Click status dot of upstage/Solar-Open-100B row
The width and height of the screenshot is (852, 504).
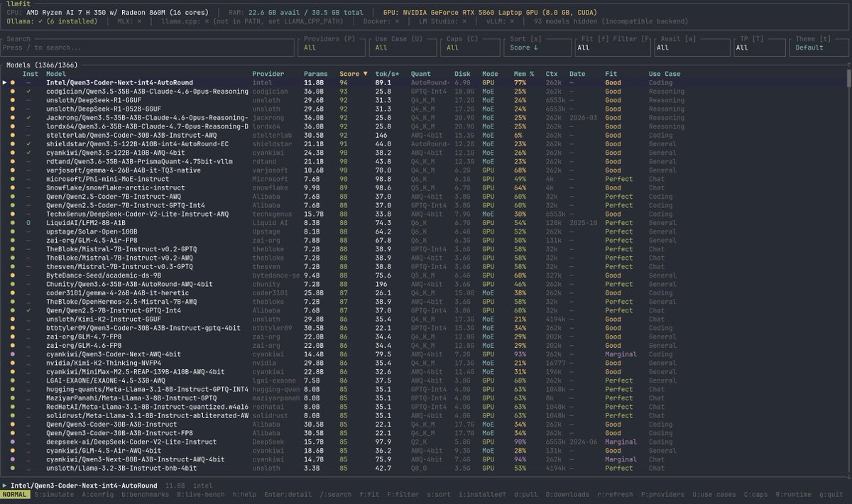point(12,231)
